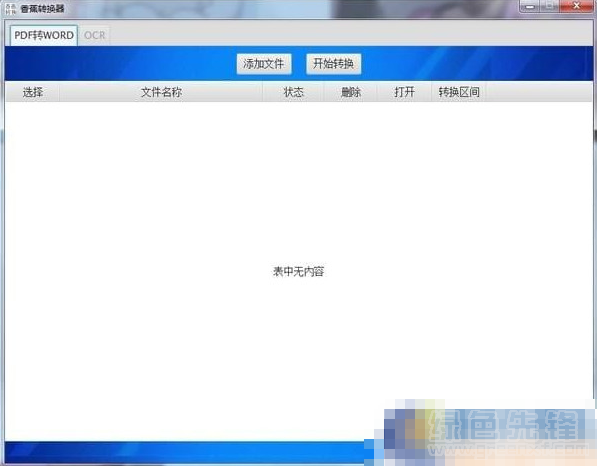Viewport: 597px width, 466px height.
Task: Click the 打开 column header
Action: point(404,92)
